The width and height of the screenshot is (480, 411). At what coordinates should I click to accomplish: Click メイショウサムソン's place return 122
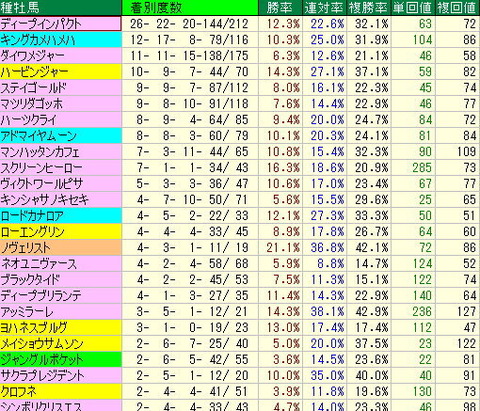click(x=466, y=344)
